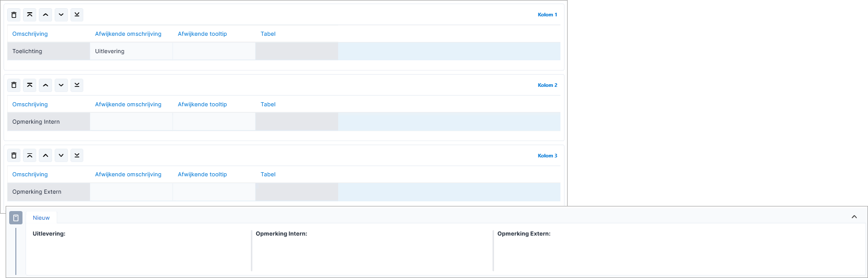Image resolution: width=868 pixels, height=278 pixels.
Task: Click the Toelichting cell in Kolom 1
Action: pyautogui.click(x=49, y=51)
